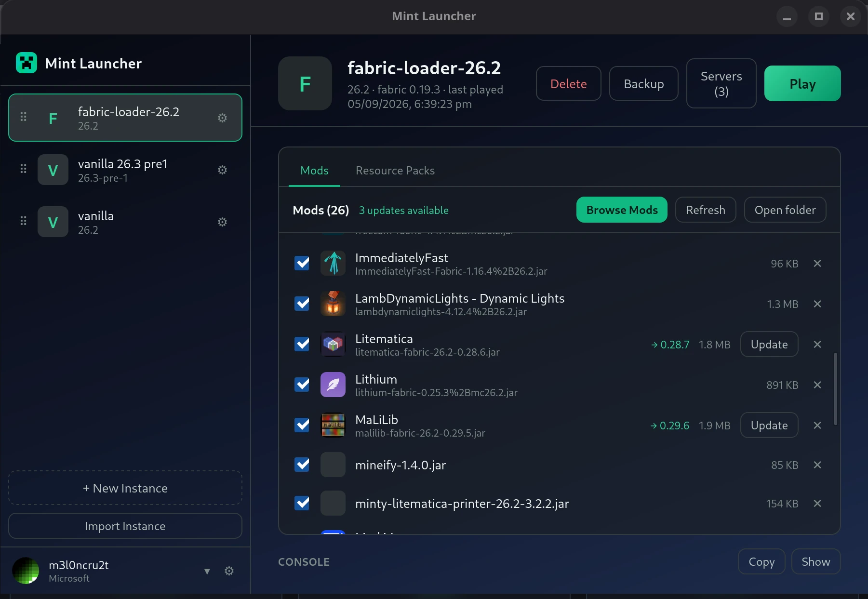Click the minty-litematica-printer placeholder icon
This screenshot has height=599, width=868.
pyautogui.click(x=333, y=503)
